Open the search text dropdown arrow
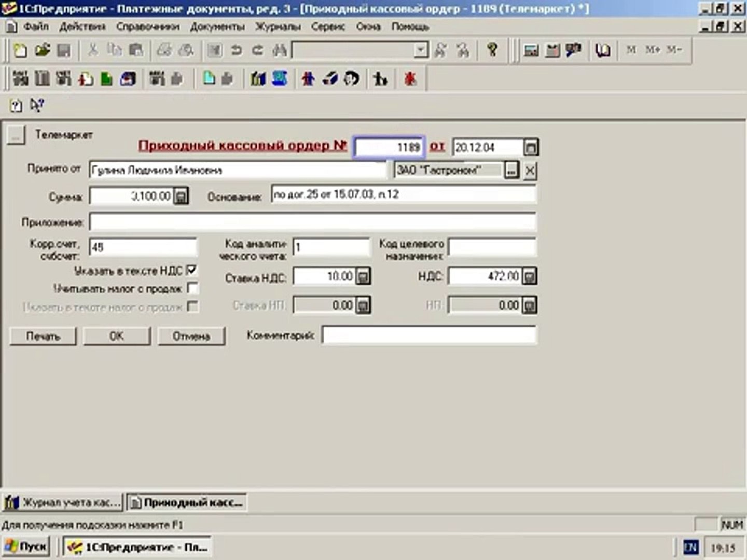This screenshot has width=747, height=560. click(421, 50)
